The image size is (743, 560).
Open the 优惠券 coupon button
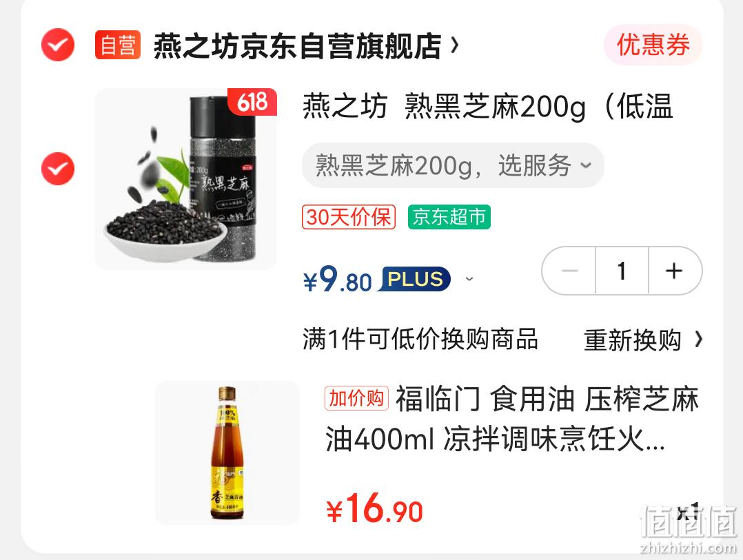tap(653, 45)
